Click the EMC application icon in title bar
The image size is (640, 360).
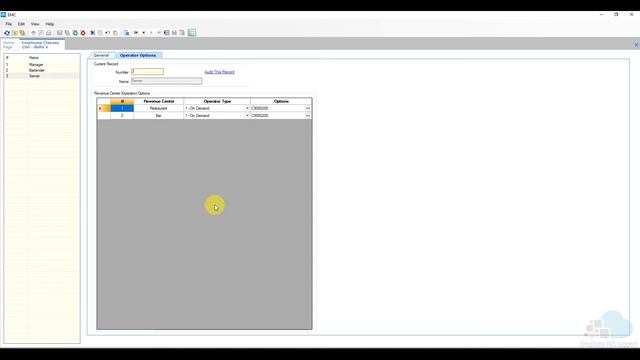(3, 14)
